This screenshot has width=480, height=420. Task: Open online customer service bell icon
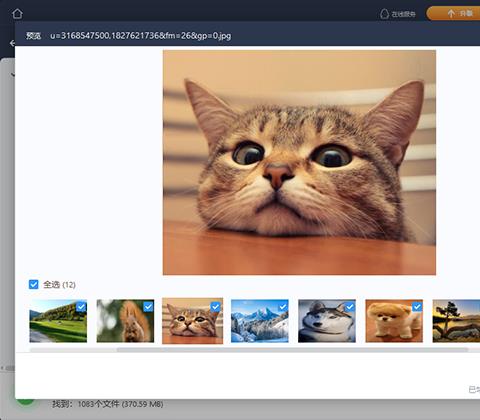[x=384, y=14]
